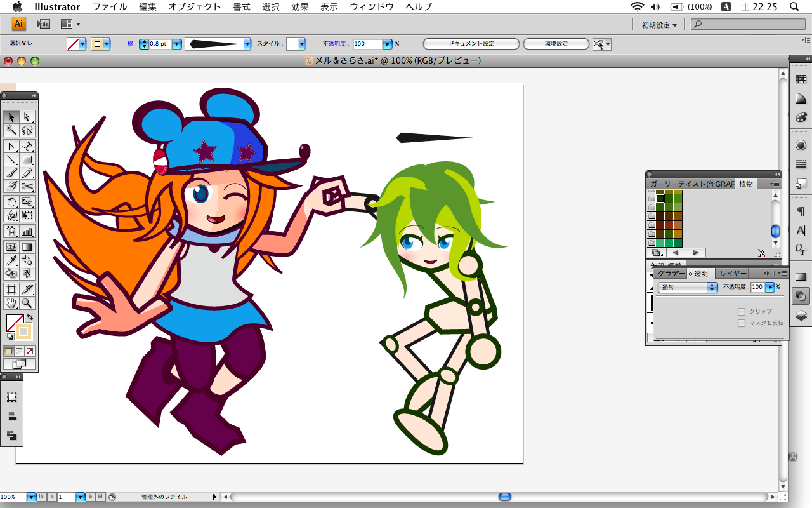The width and height of the screenshot is (812, 508).
Task: Swap fill and stroke colors arrow
Action: tap(29, 317)
